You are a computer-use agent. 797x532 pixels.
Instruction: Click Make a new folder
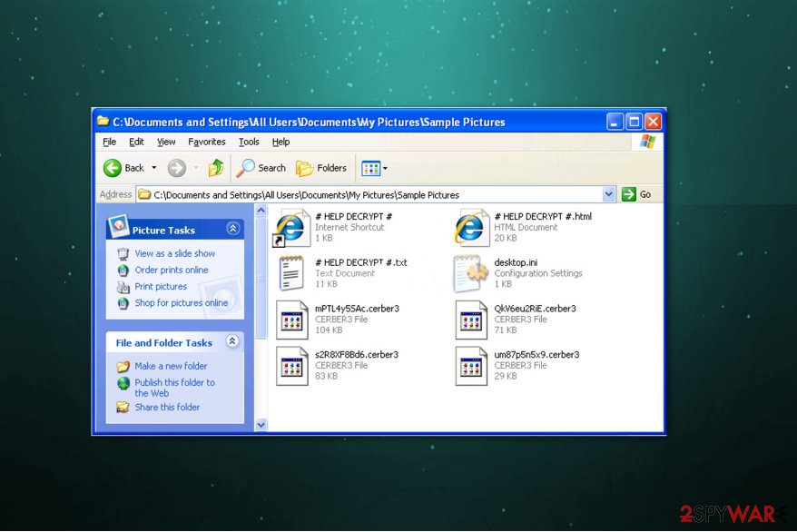click(171, 366)
